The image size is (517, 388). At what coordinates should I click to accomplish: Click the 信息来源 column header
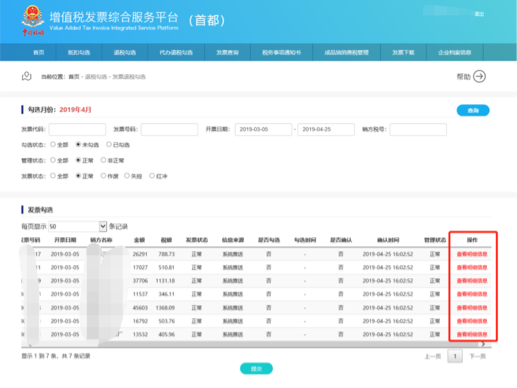[233, 240]
